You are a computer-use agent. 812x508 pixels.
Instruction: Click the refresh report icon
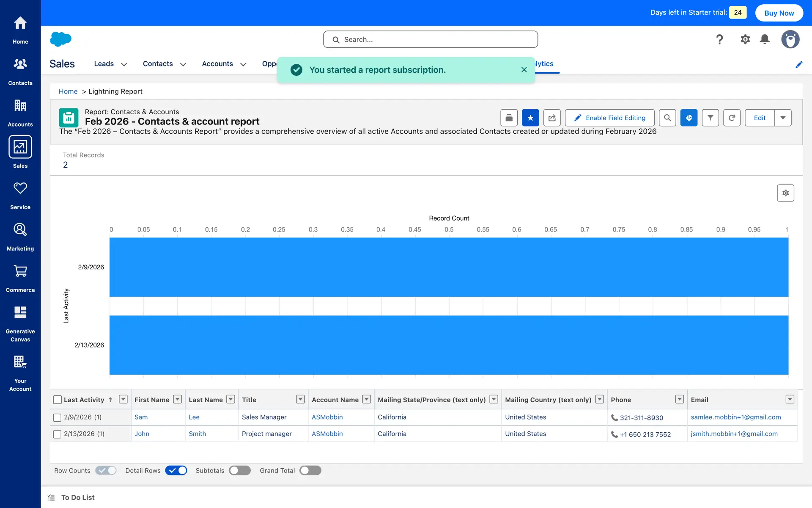tap(732, 118)
